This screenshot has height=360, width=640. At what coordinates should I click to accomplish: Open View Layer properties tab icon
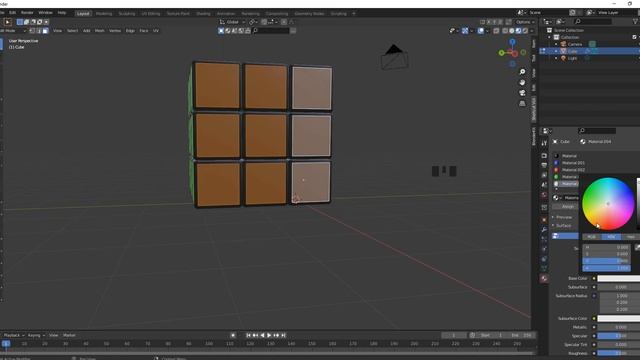pyautogui.click(x=544, y=175)
